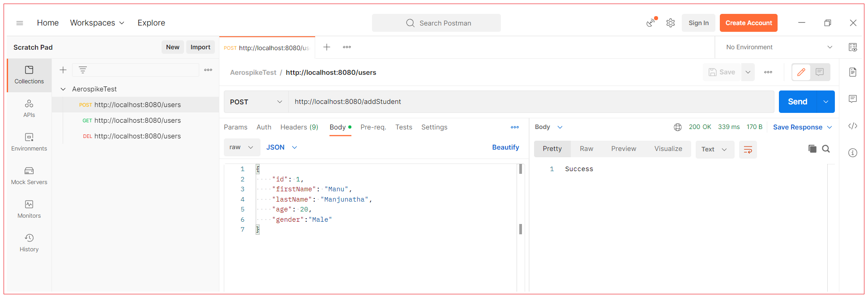The width and height of the screenshot is (868, 297).
Task: Click the Send button
Action: [x=798, y=102]
